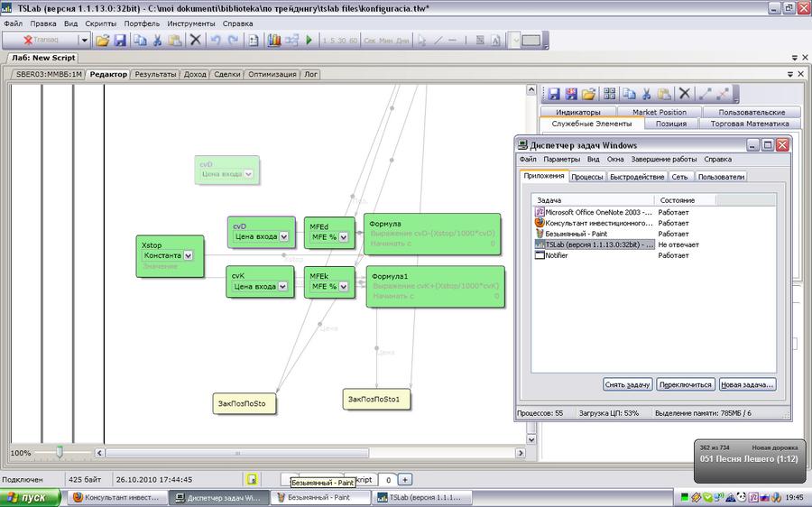Viewport: 812px width, 507px height.
Task: Click the Снять задачу button
Action: coord(627,384)
